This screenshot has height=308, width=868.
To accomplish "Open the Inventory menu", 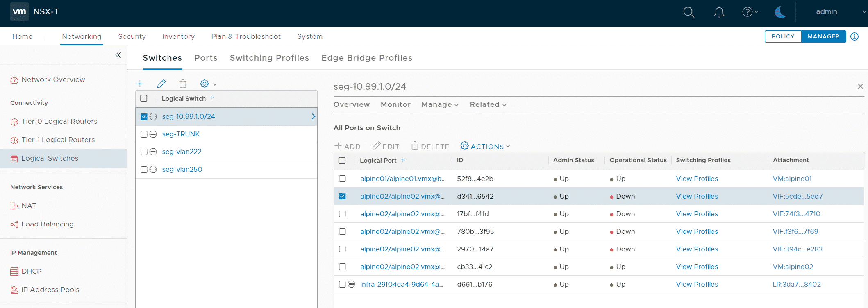I will 178,37.
